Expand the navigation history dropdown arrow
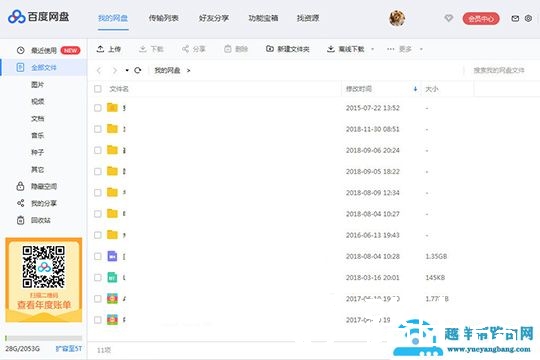Screen dimensions: 540x360 point(127,70)
